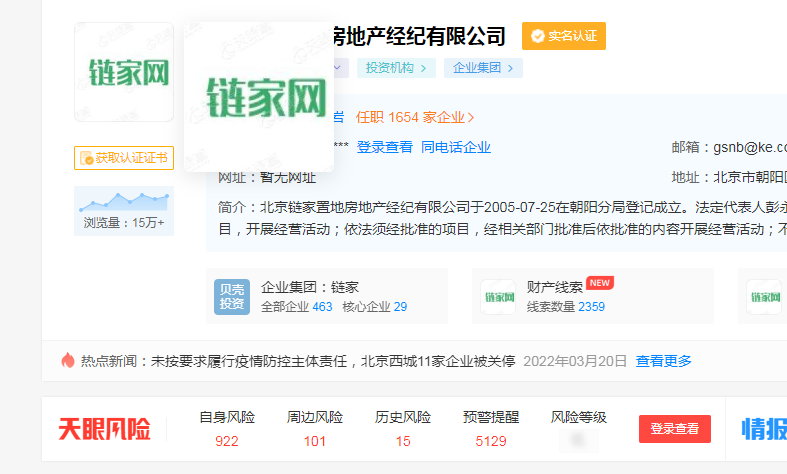Click the checkmark icon in 实名认证 badge
The height and width of the screenshot is (474, 787).
coord(538,36)
